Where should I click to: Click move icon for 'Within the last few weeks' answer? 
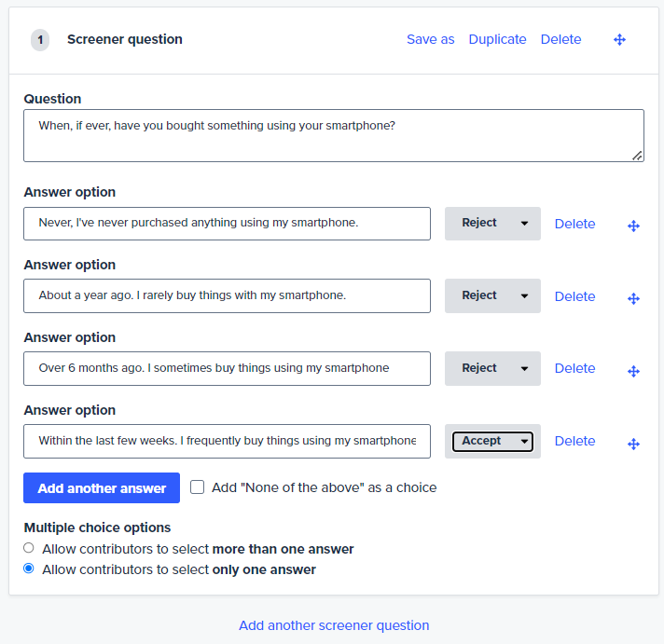coord(633,444)
